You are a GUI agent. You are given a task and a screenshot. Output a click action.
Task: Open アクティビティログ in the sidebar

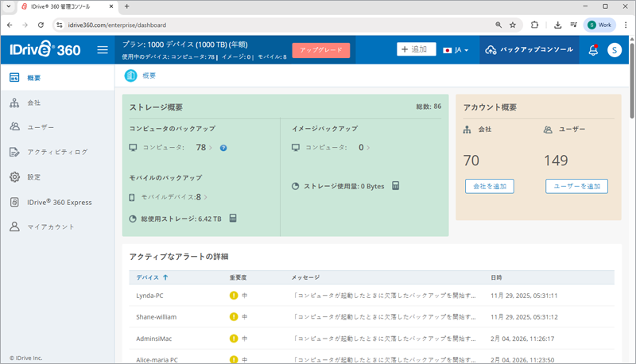point(57,152)
